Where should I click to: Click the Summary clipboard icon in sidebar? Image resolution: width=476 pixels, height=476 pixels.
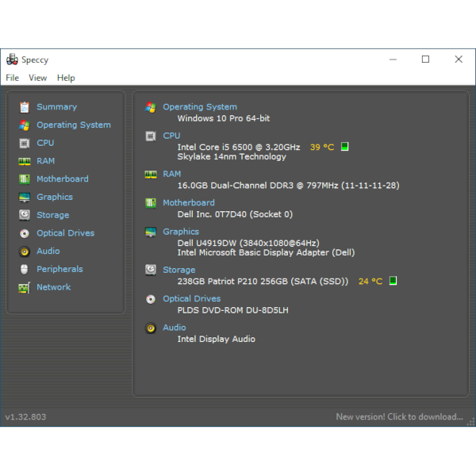tap(25, 107)
